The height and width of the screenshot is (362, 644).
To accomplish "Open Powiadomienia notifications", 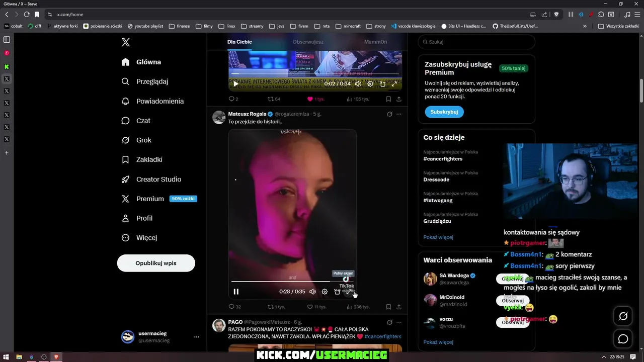I will pyautogui.click(x=152, y=101).
